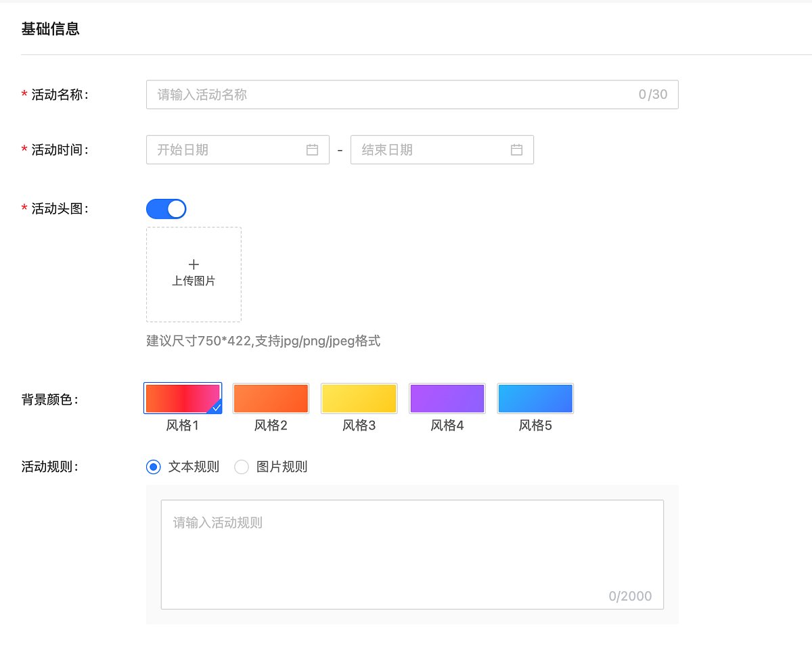Click the 活动规则 field label
This screenshot has width=812, height=652.
[50, 467]
